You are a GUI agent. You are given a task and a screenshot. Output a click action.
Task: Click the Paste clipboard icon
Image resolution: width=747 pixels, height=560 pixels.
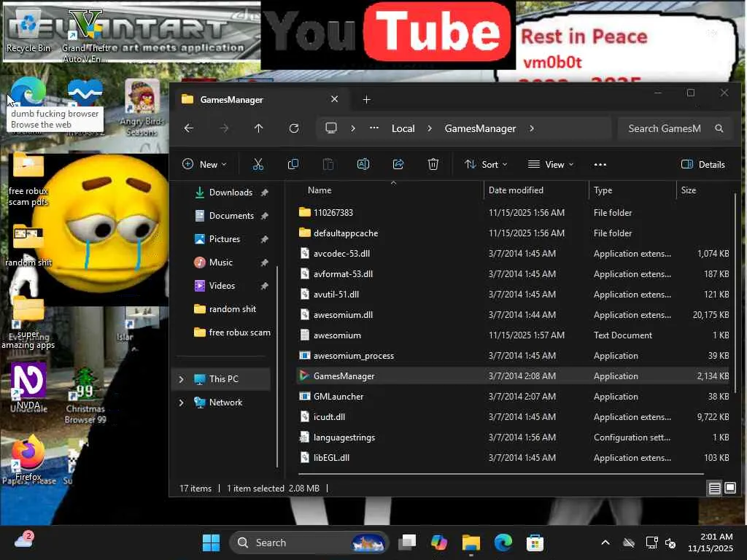coord(328,164)
